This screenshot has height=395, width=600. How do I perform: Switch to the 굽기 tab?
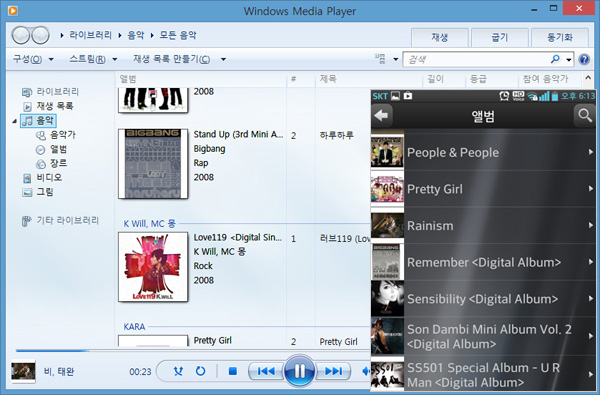[499, 37]
